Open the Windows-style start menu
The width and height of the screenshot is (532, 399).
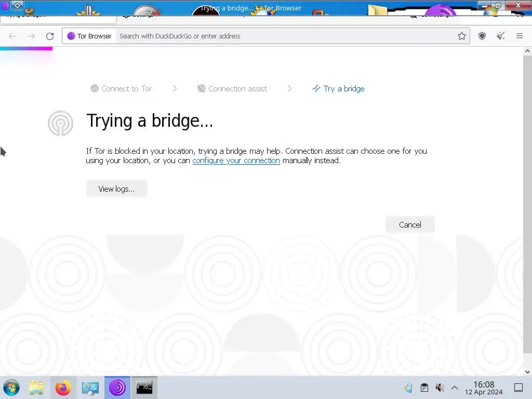click(x=11, y=388)
